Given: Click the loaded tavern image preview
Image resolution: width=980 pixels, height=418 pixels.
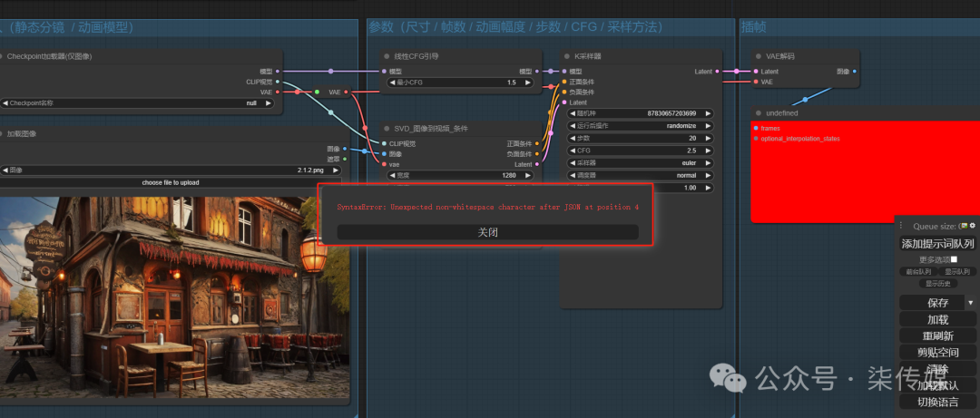Looking at the screenshot, I should [174, 297].
